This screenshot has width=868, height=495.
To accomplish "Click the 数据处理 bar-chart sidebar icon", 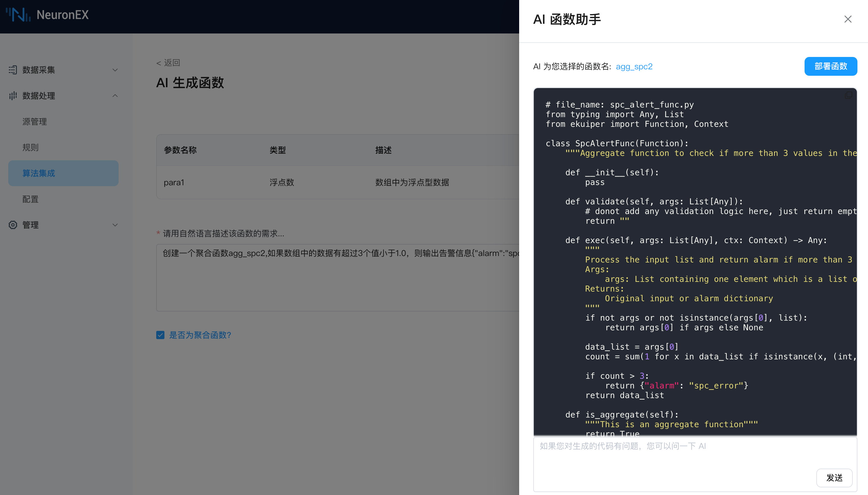I will coord(13,96).
